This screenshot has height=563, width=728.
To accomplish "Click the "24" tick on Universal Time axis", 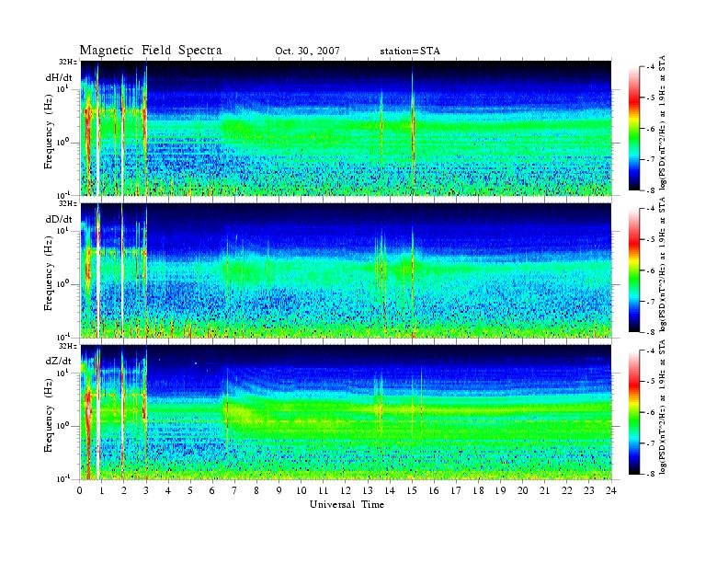I will (x=611, y=490).
